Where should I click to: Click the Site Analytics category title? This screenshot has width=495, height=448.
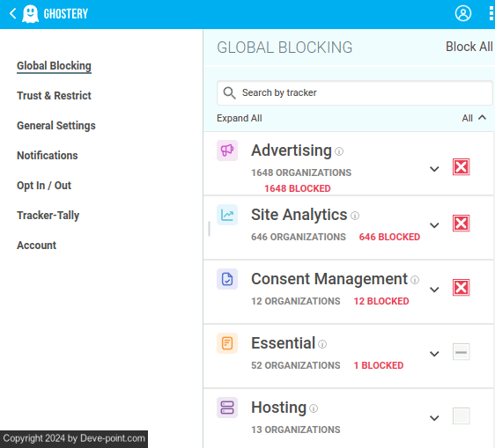[x=299, y=215]
